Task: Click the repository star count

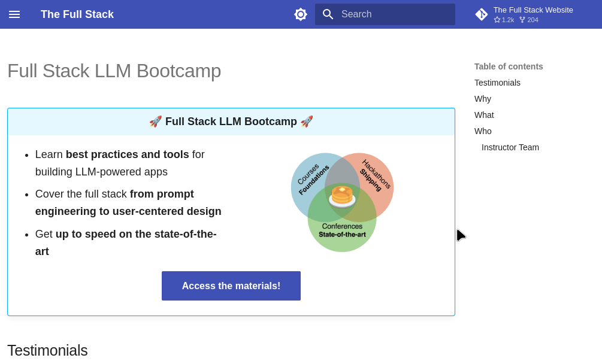Action: coord(504,20)
